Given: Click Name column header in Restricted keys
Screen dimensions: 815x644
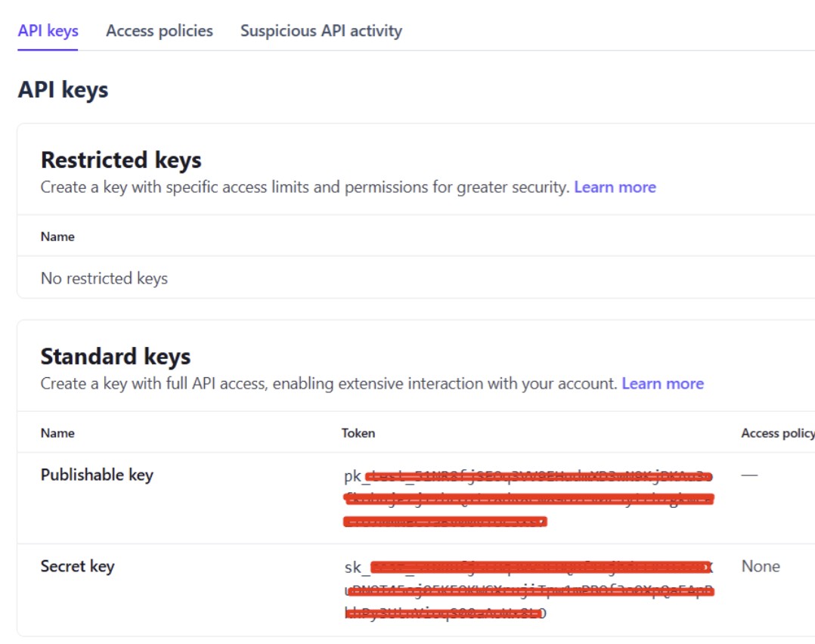Looking at the screenshot, I should [x=57, y=237].
